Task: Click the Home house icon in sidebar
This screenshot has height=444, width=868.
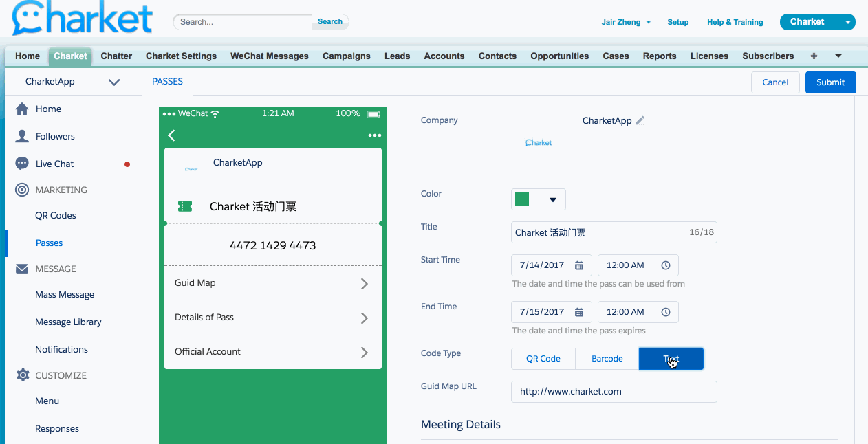Action: point(22,109)
